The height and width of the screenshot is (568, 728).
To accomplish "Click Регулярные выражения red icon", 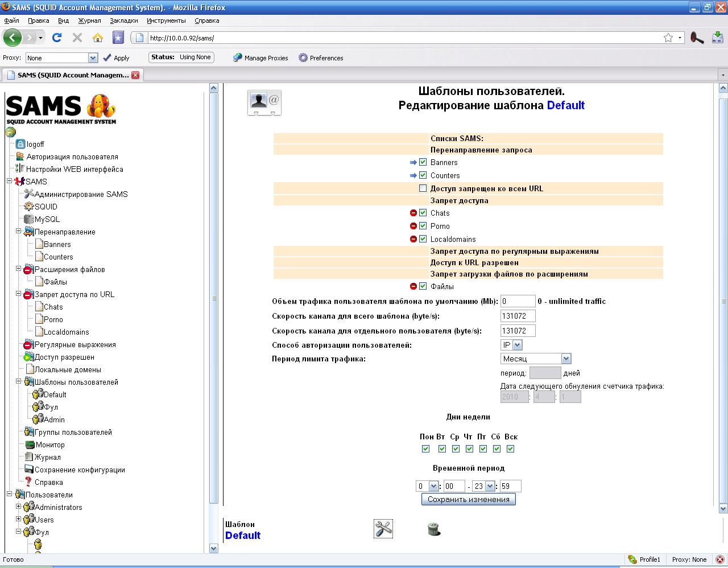I will point(28,345).
